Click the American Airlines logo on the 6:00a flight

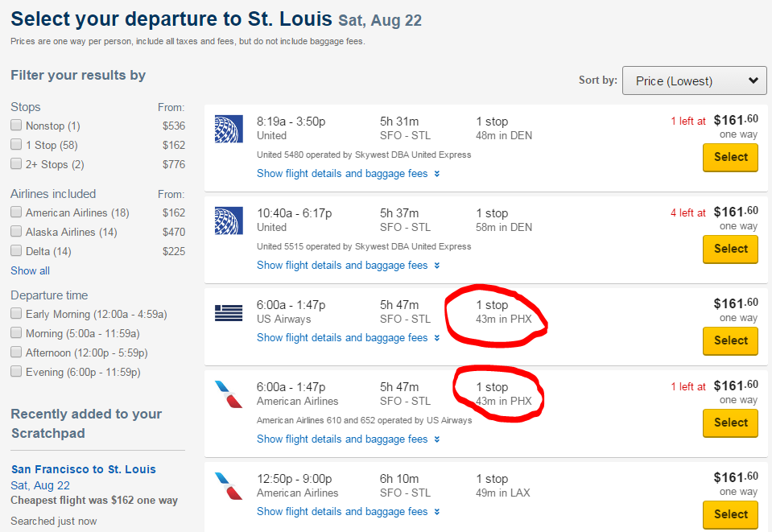click(229, 394)
